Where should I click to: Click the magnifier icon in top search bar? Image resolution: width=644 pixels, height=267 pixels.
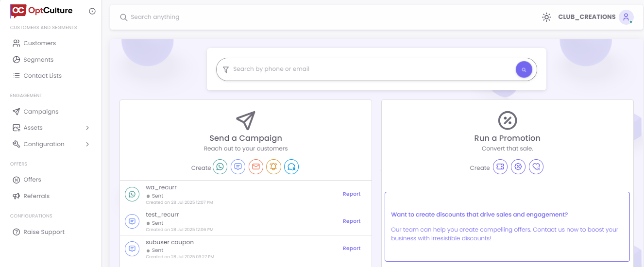point(124,17)
